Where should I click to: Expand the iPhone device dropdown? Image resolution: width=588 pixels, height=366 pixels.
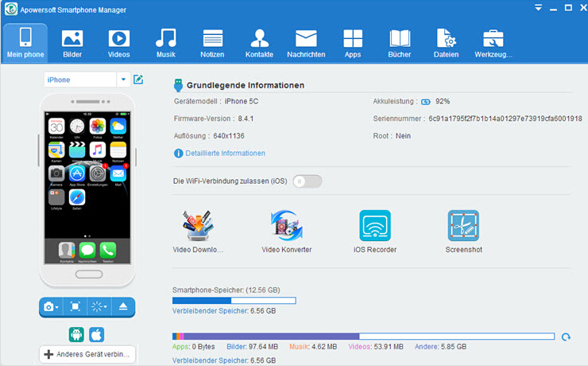point(123,80)
